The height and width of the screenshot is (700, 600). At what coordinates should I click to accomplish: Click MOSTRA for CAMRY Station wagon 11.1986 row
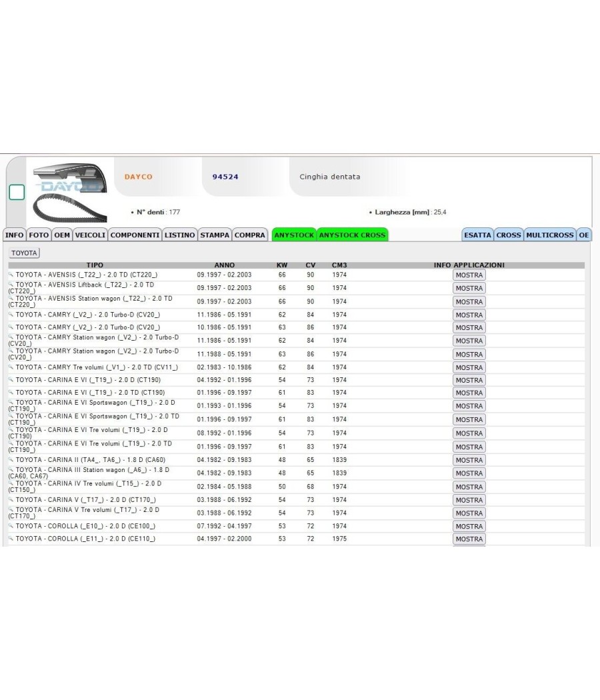click(469, 341)
